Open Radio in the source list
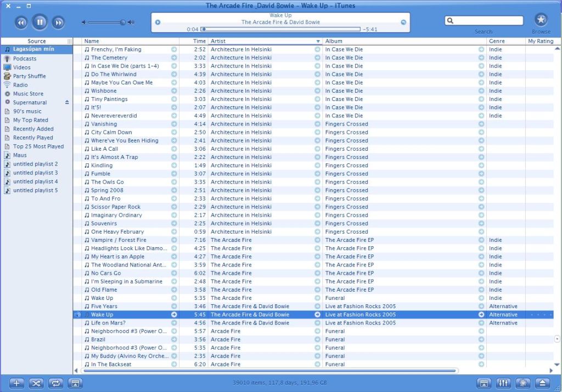562x392 pixels. click(37, 85)
